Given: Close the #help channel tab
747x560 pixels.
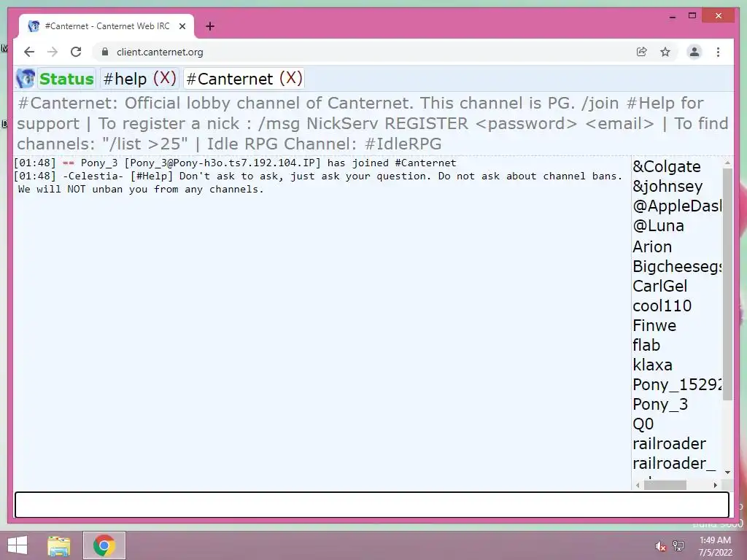Looking at the screenshot, I should click(x=165, y=78).
